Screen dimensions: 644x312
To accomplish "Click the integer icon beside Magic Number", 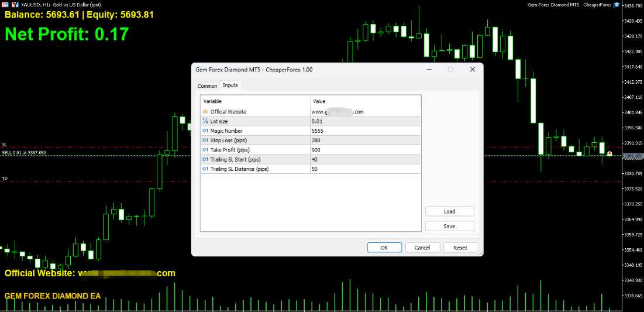I will [205, 131].
